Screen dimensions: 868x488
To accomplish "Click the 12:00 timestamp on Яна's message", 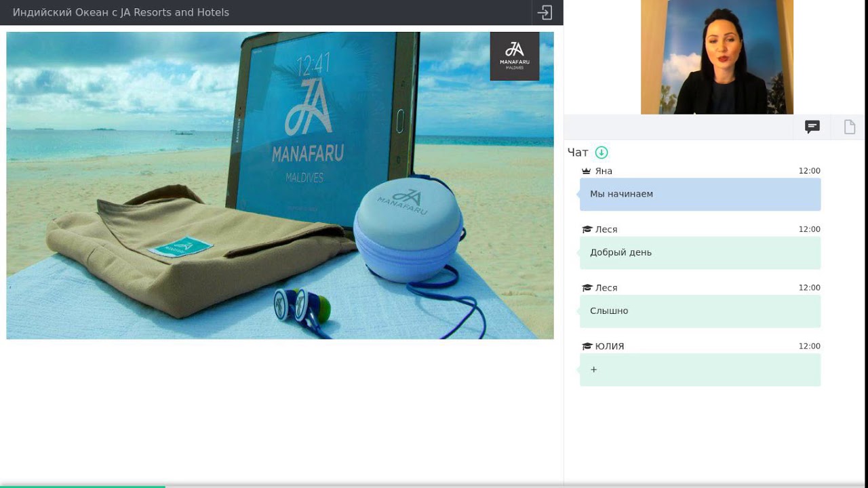I will [x=810, y=171].
